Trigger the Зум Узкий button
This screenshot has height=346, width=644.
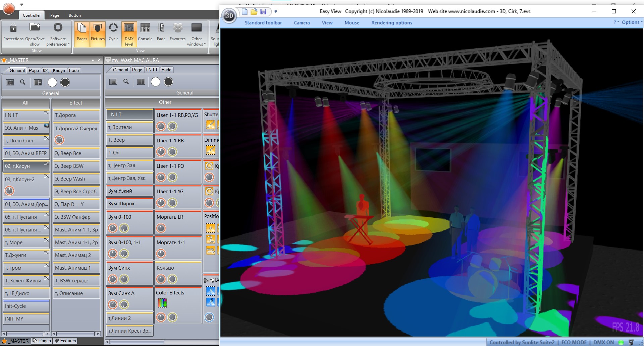click(x=129, y=191)
